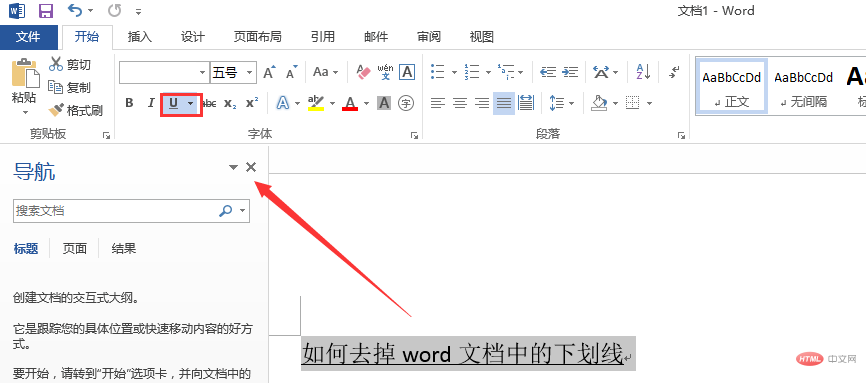Switch to the 设计 tab

pos(193,37)
